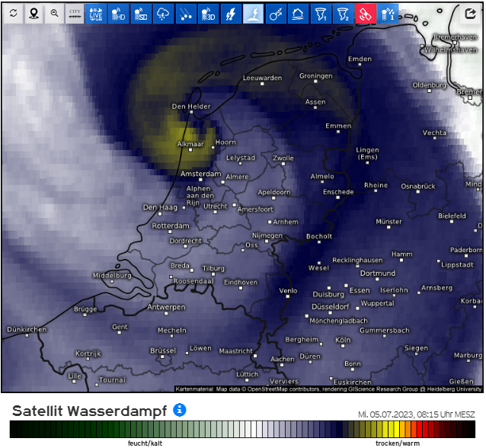
Task: Click the Den Haag map label
Action: (160, 207)
